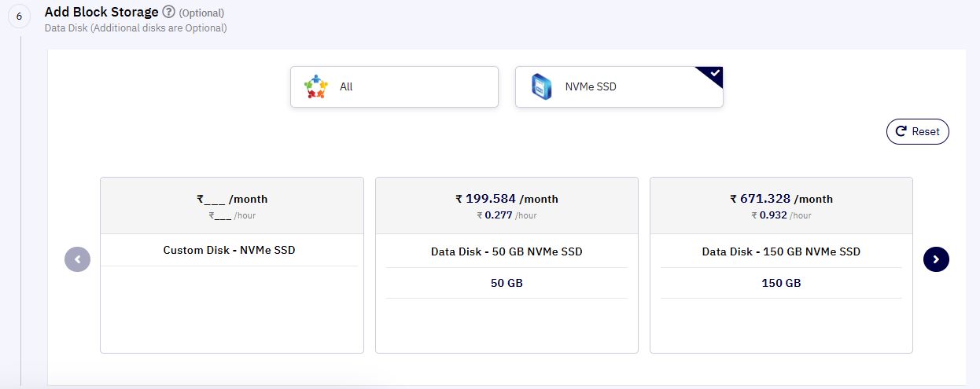Choose the Data Disk - 50 GB NVMe SSD
This screenshot has width=980, height=389.
tap(507, 265)
